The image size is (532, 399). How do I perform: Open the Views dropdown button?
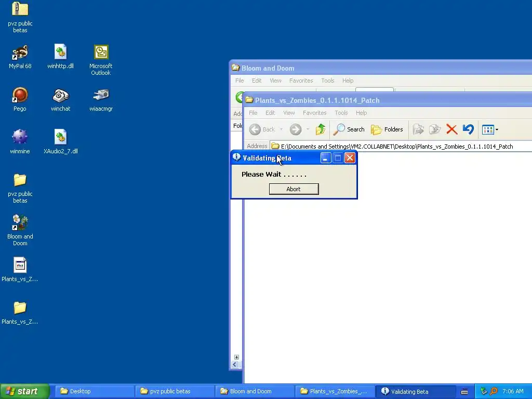(490, 129)
